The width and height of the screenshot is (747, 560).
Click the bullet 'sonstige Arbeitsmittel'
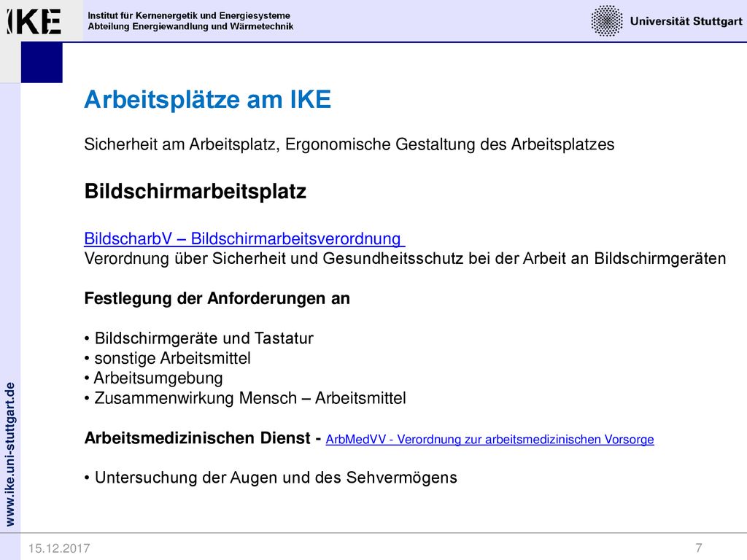[168, 358]
